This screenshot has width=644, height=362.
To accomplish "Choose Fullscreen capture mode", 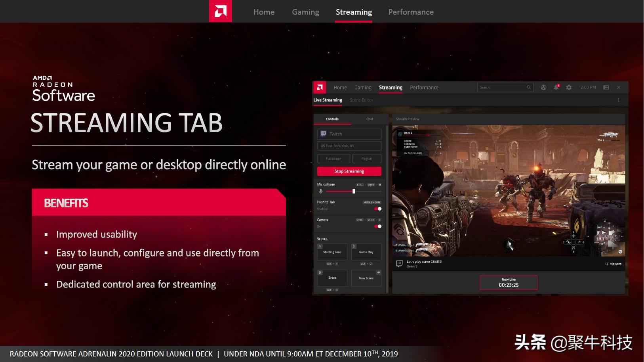I will 333,159.
